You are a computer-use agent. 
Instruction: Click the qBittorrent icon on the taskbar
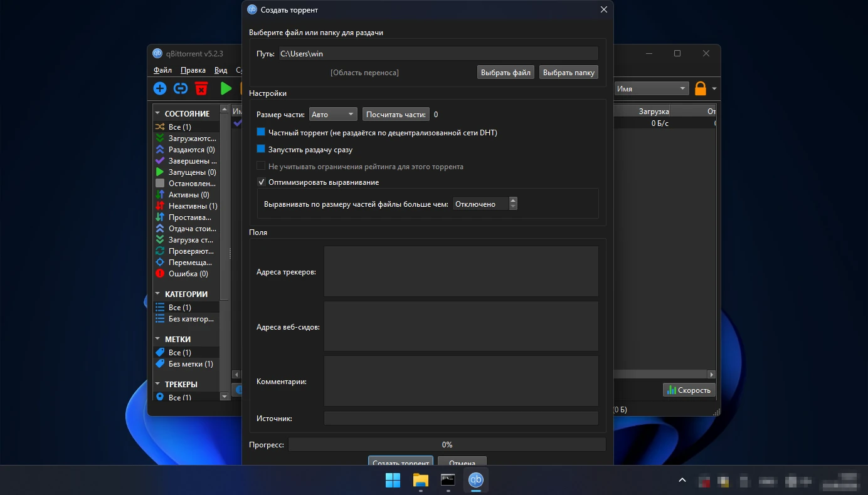pos(476,480)
